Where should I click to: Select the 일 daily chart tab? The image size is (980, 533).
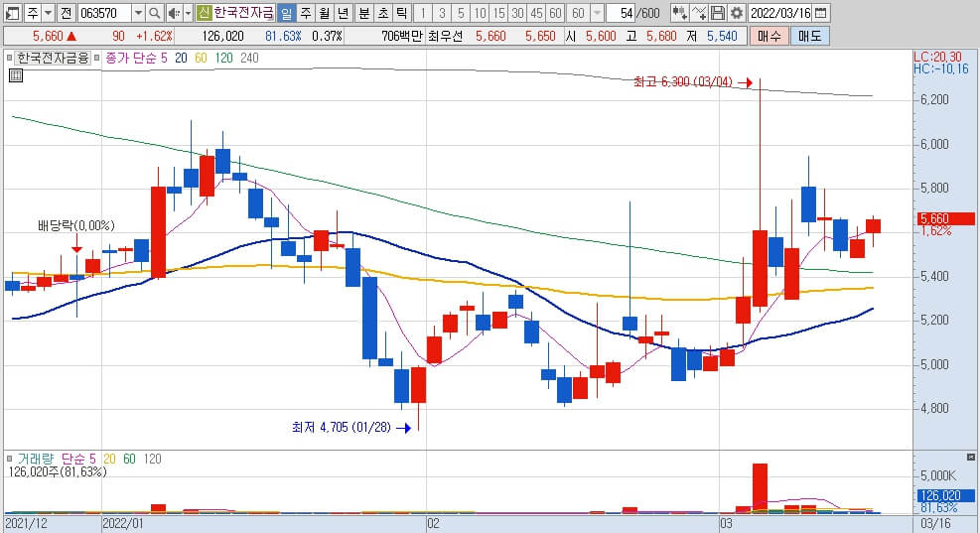(287, 13)
